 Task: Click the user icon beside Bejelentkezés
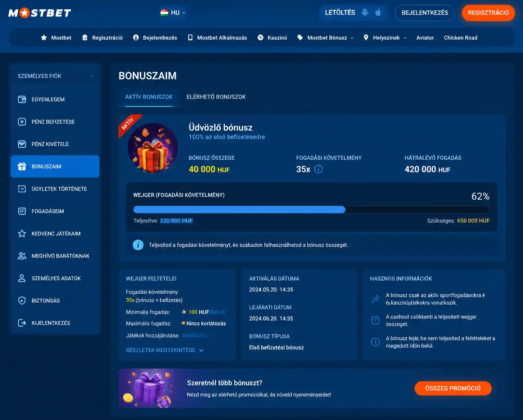tap(136, 38)
